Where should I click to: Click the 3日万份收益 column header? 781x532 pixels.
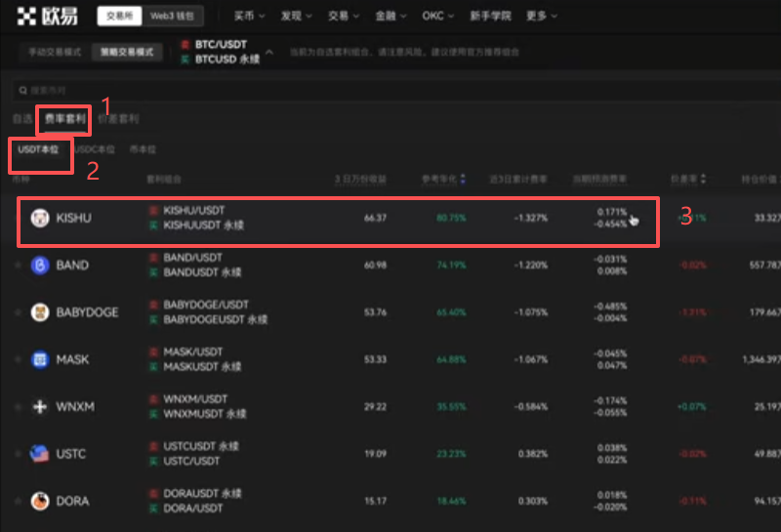(x=360, y=179)
